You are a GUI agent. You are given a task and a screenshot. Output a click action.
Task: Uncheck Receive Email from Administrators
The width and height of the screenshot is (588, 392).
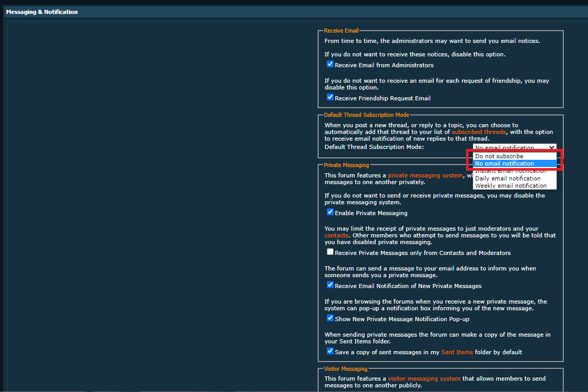330,65
